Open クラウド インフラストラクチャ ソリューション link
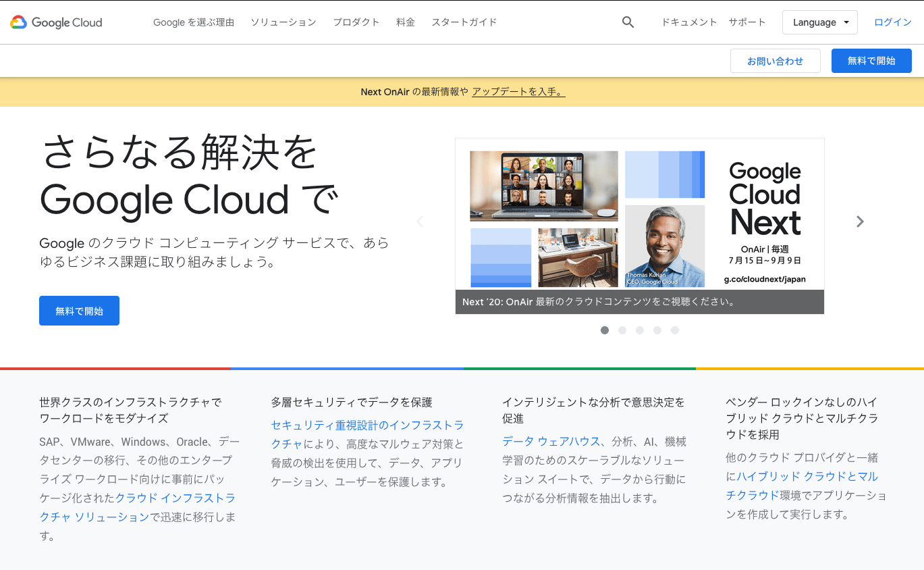924x570 pixels. tap(138, 508)
